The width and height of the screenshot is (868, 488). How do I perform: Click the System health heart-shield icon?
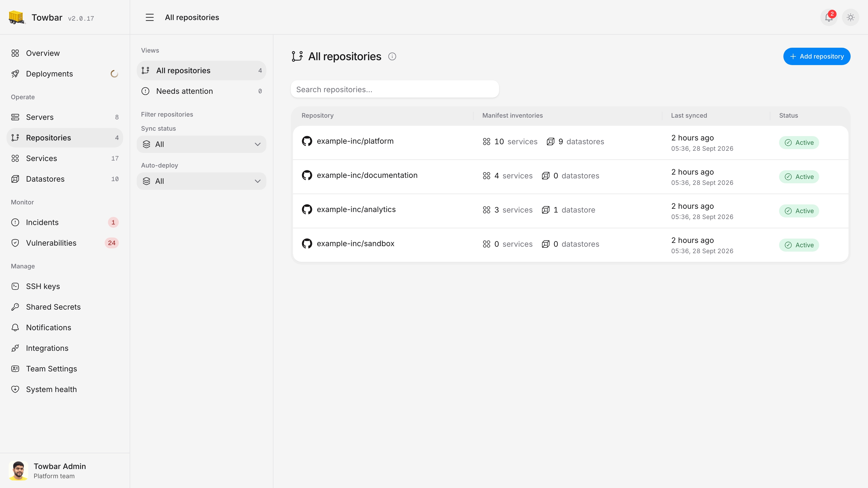pos(15,389)
